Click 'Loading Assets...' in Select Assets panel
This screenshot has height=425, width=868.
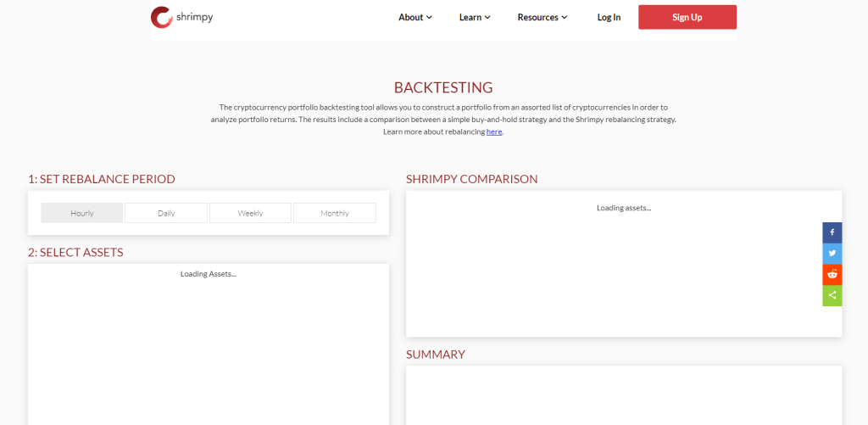coord(209,274)
